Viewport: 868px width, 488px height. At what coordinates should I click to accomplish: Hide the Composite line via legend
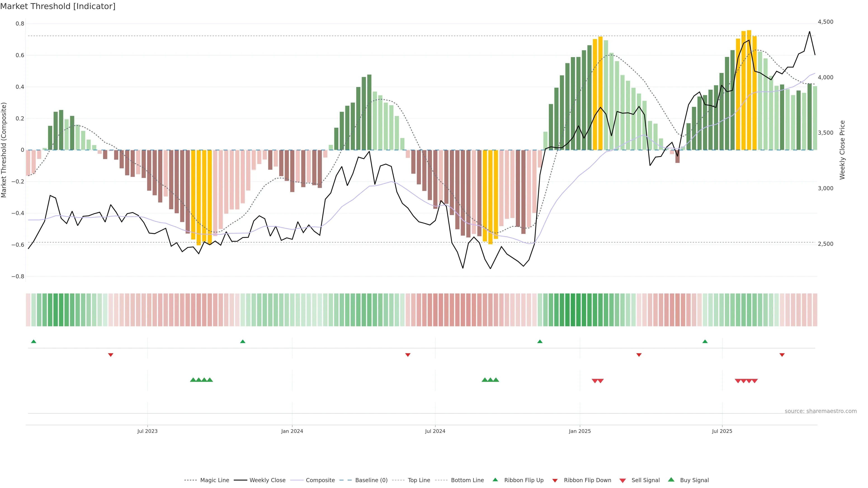tap(320, 480)
